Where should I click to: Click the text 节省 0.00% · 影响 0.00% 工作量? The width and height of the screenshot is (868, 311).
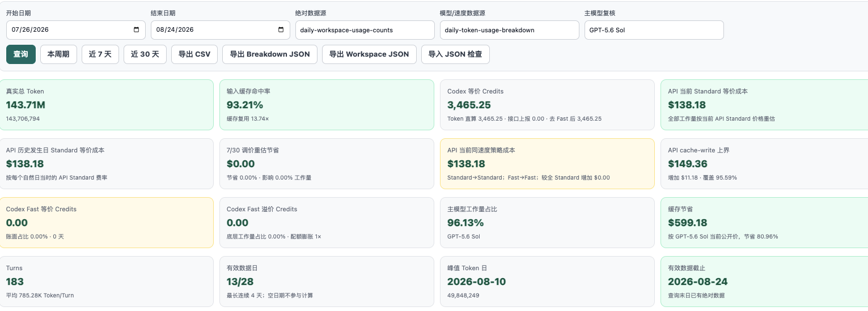tap(269, 178)
